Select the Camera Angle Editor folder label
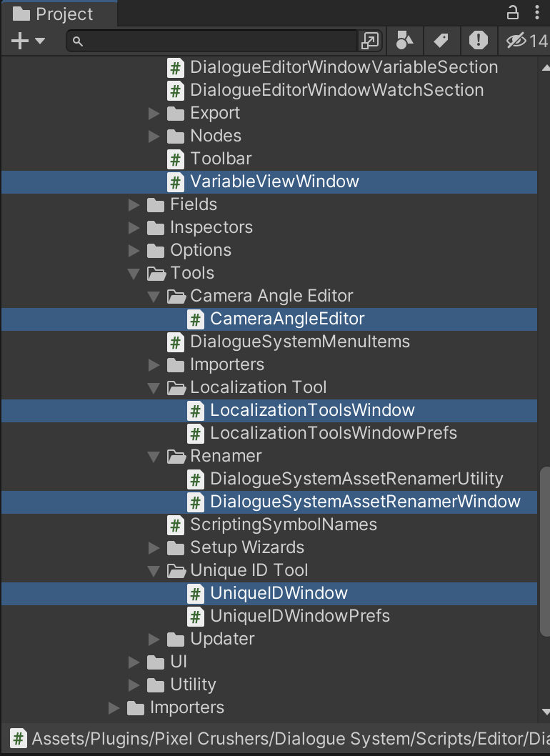 click(271, 296)
